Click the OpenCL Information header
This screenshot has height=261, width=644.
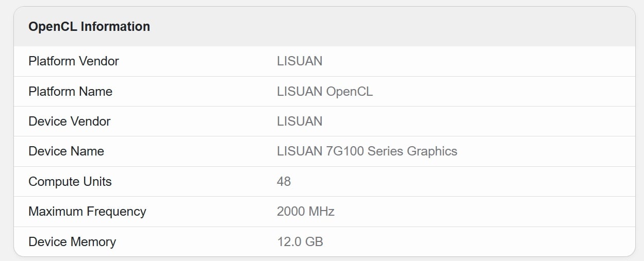(89, 27)
